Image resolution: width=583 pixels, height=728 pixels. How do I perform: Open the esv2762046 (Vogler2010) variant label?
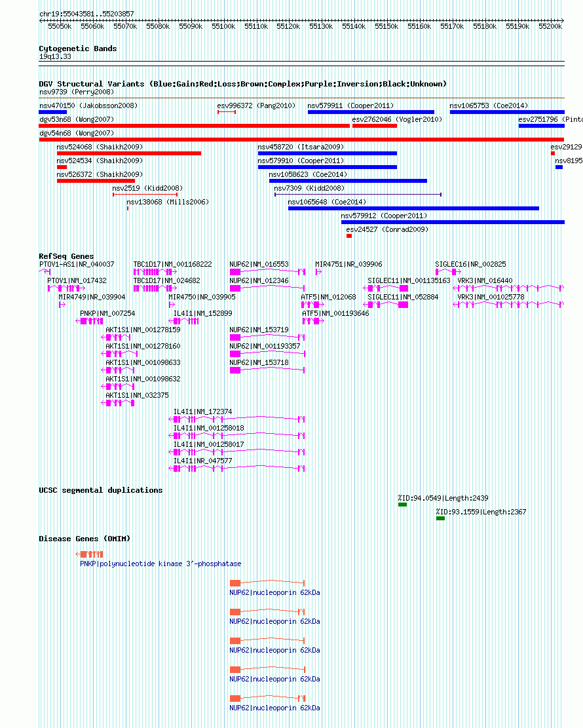pos(397,119)
